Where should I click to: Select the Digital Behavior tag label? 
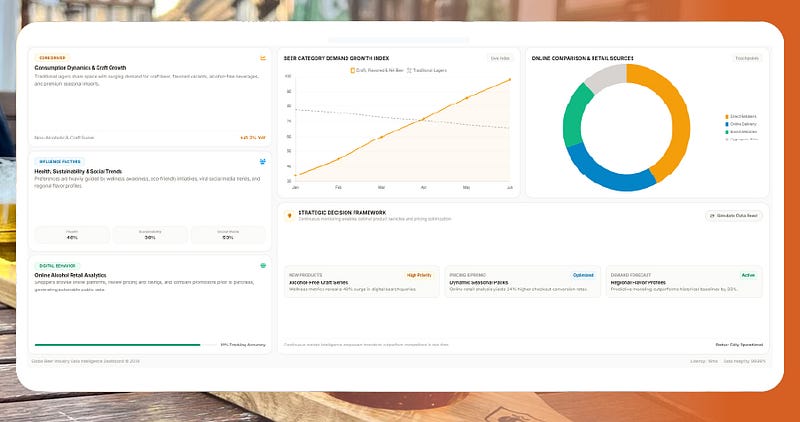pos(57,266)
